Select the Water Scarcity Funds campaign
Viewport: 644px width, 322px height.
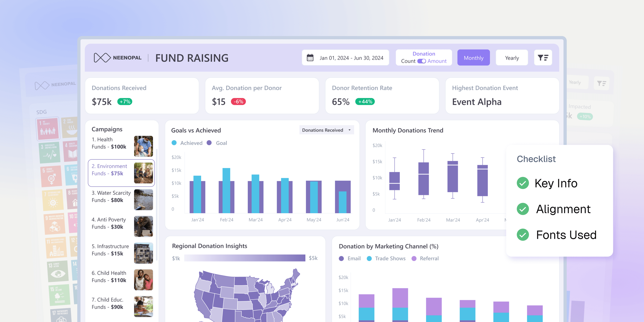coord(122,200)
